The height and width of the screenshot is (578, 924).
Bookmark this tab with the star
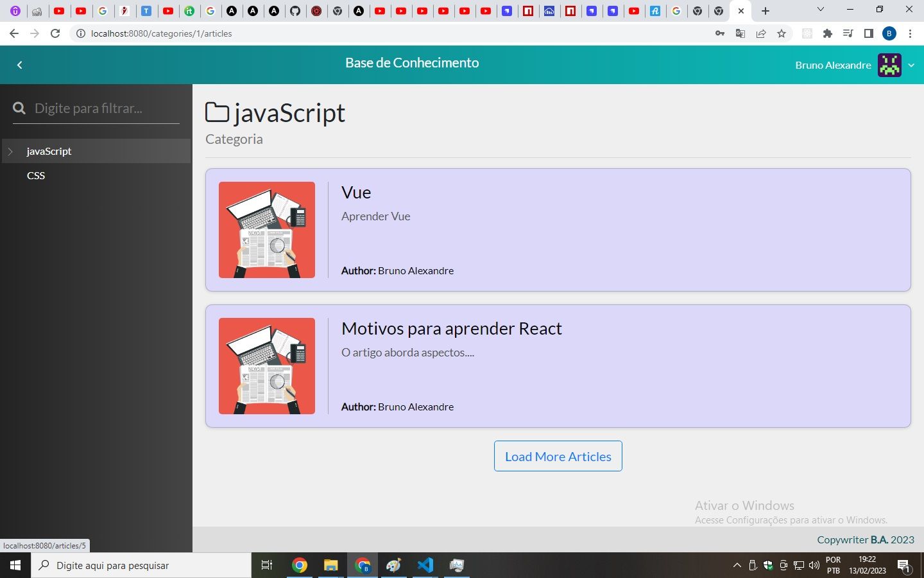(782, 33)
